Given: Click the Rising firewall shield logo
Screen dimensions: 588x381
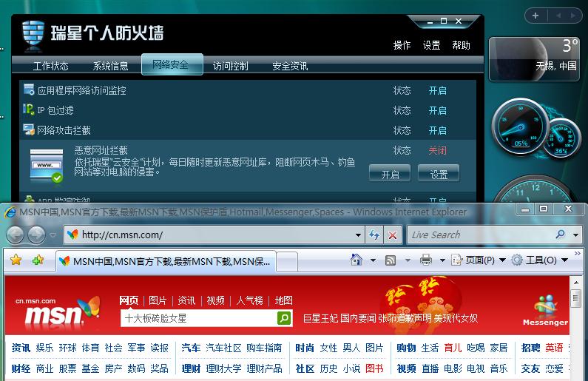Looking at the screenshot, I should [33, 35].
